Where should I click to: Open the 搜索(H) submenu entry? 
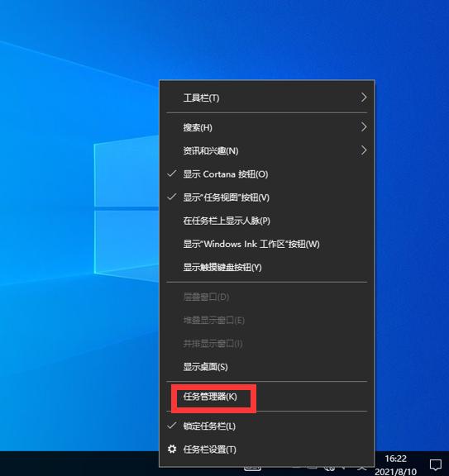(267, 127)
